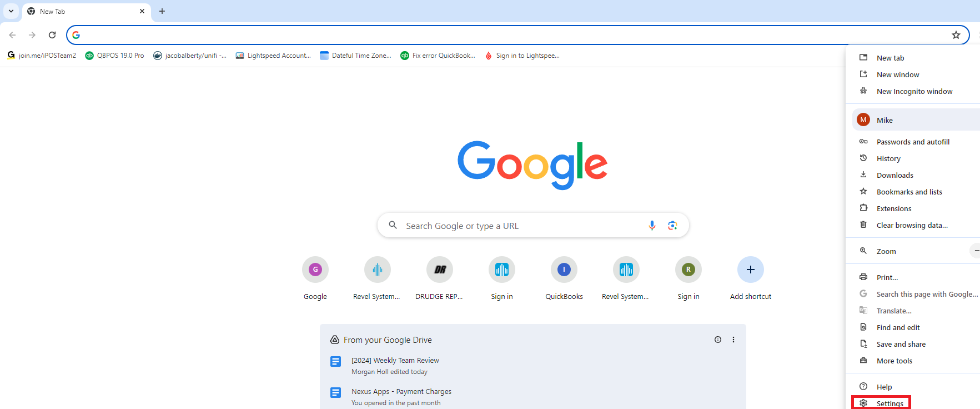980x409 pixels.
Task: Open the QBPOS 19.0 Pro bookmark
Action: pos(115,56)
